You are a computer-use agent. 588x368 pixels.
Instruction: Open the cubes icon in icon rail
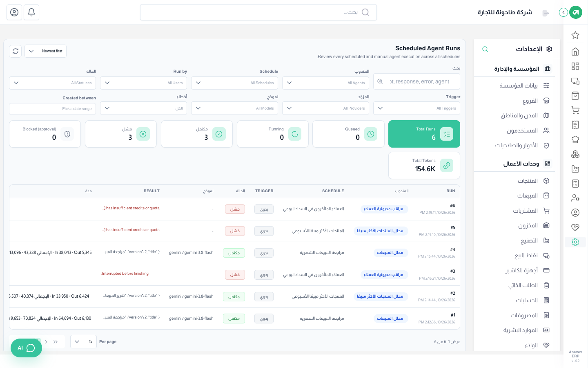[x=575, y=154]
